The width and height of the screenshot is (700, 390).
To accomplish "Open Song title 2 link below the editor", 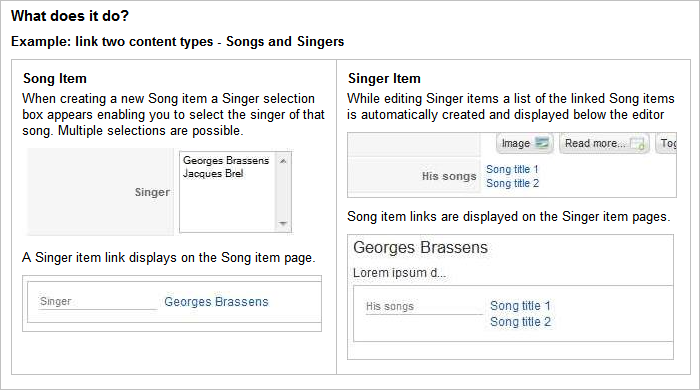I will pyautogui.click(x=512, y=183).
